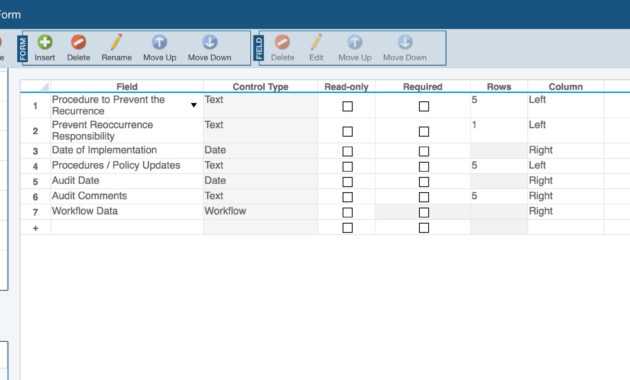Select the Column cell for Audit Comments
The image size is (630, 380).
click(565, 196)
